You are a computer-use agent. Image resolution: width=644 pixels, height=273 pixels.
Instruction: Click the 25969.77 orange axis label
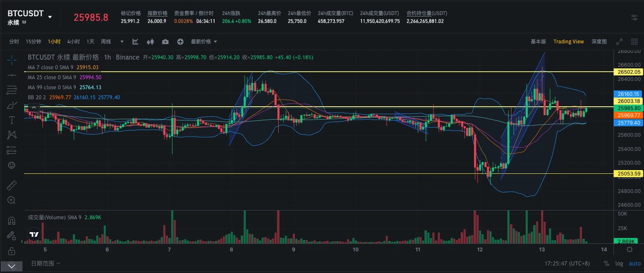click(629, 115)
